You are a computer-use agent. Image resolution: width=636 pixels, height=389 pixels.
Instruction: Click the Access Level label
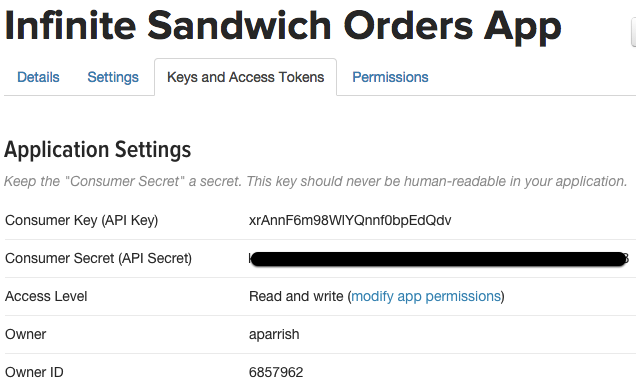coord(46,297)
